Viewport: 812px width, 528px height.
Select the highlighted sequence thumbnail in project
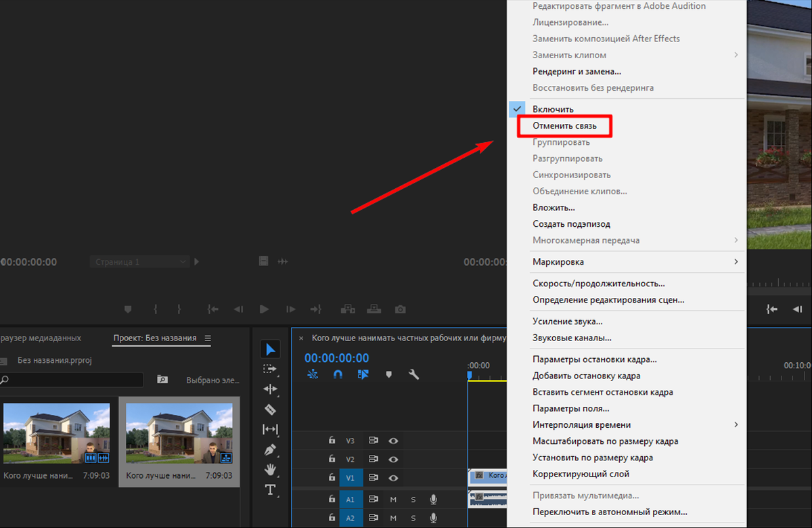point(179,433)
